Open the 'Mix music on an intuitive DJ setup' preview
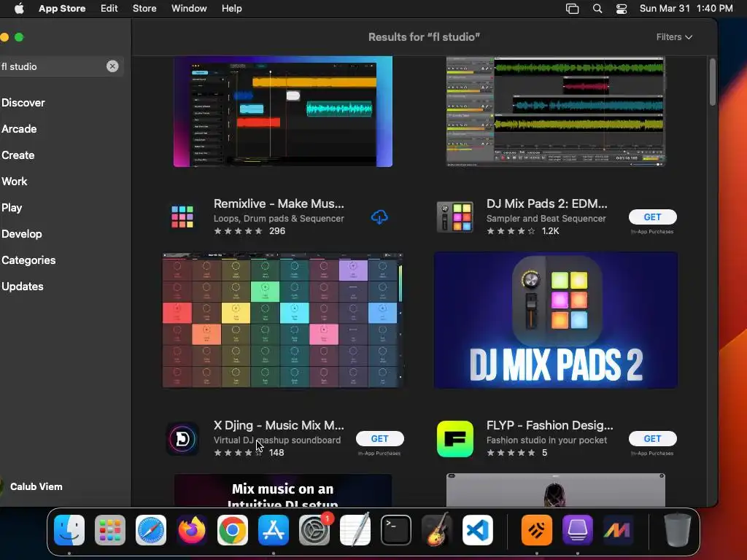747x560 pixels. click(283, 490)
